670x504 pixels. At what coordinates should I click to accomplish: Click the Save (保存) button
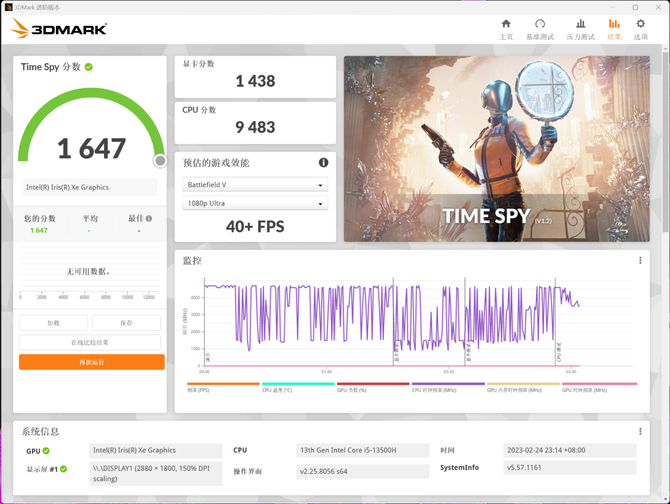point(126,323)
